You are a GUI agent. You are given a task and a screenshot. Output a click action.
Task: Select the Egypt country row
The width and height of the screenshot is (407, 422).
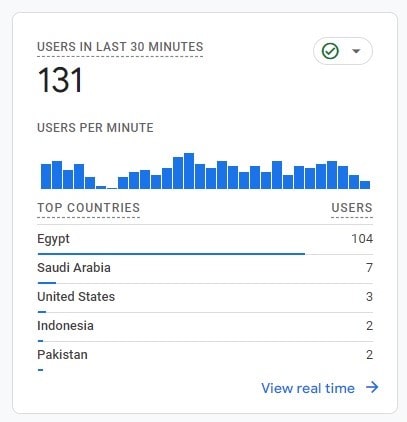pyautogui.click(x=205, y=239)
